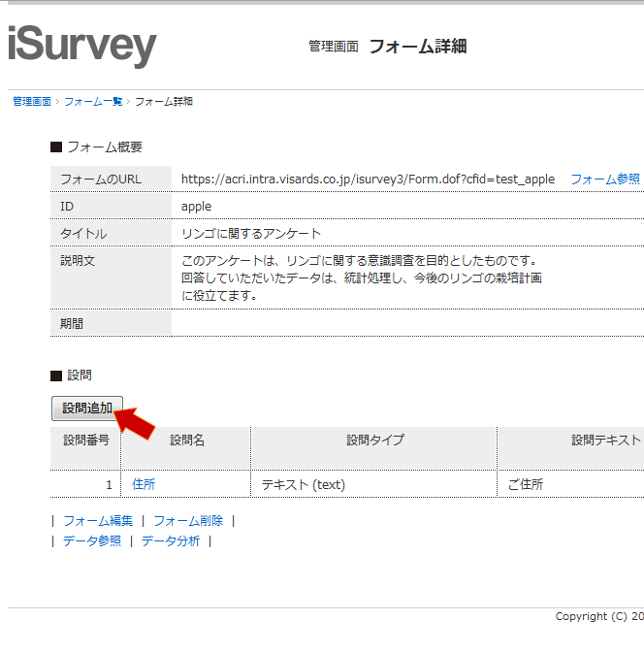Click the 設問番号 column header
The image size is (644, 653).
click(85, 441)
